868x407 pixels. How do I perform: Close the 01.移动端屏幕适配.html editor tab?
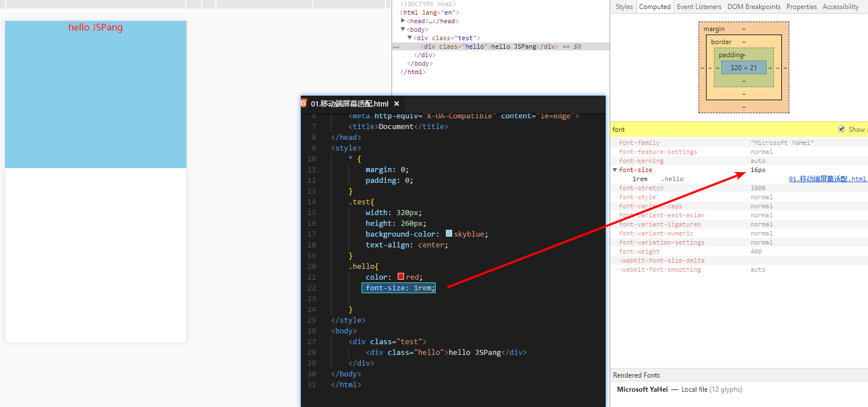coord(397,104)
